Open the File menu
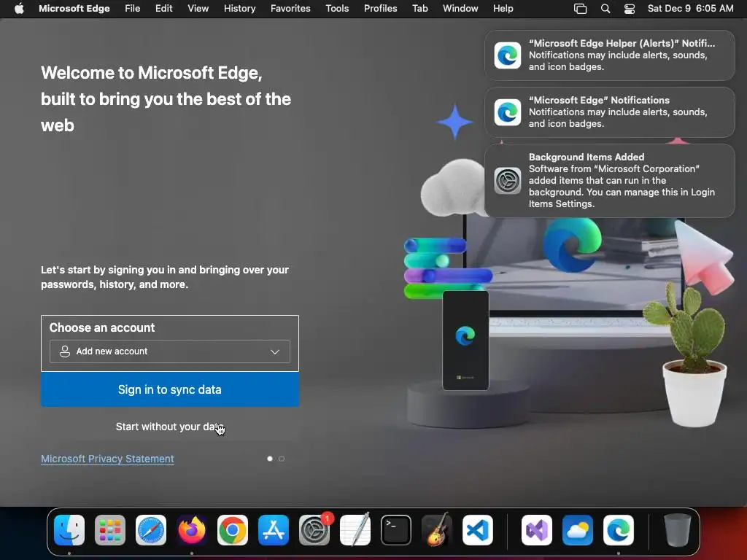Screen dimensions: 747x560 point(133,9)
